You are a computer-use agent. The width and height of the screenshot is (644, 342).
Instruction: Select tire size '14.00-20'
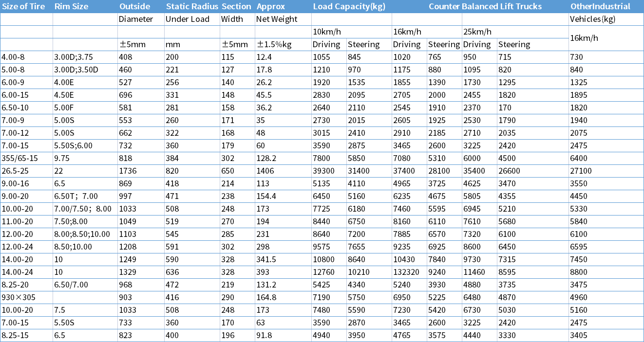click(x=17, y=260)
